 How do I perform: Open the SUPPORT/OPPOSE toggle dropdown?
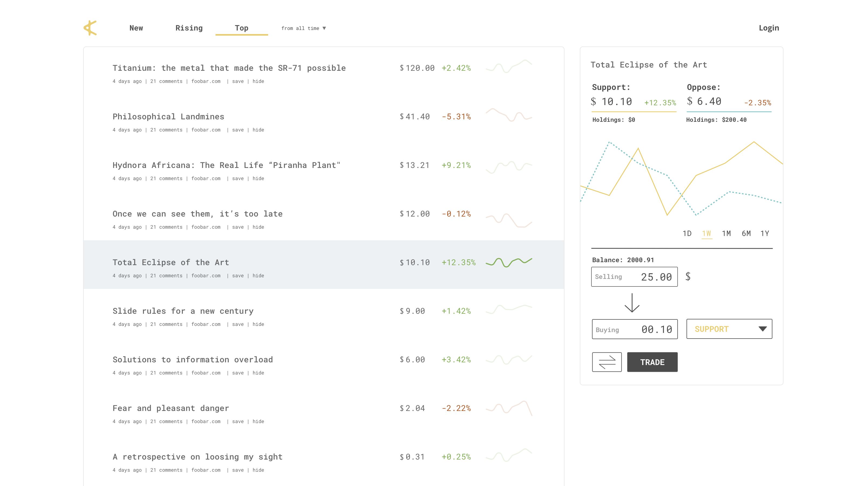729,329
